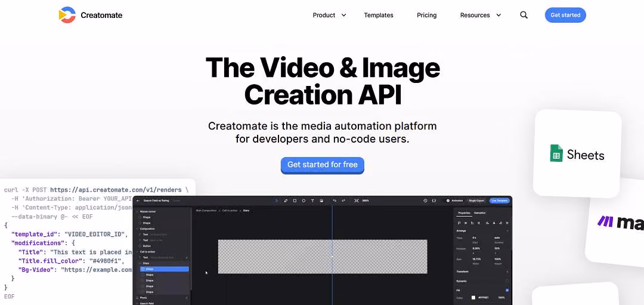This screenshot has width=644, height=305.
Task: Click the Get started header button
Action: click(x=565, y=15)
